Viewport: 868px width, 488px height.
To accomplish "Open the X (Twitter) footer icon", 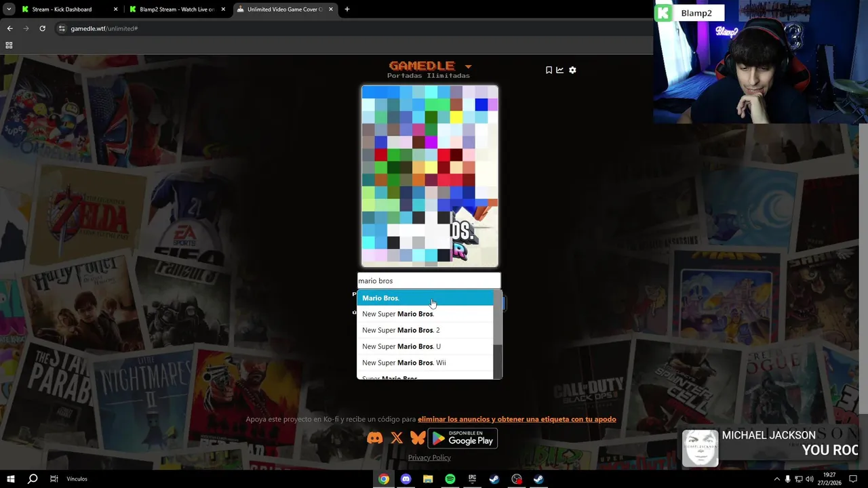I will point(397,439).
